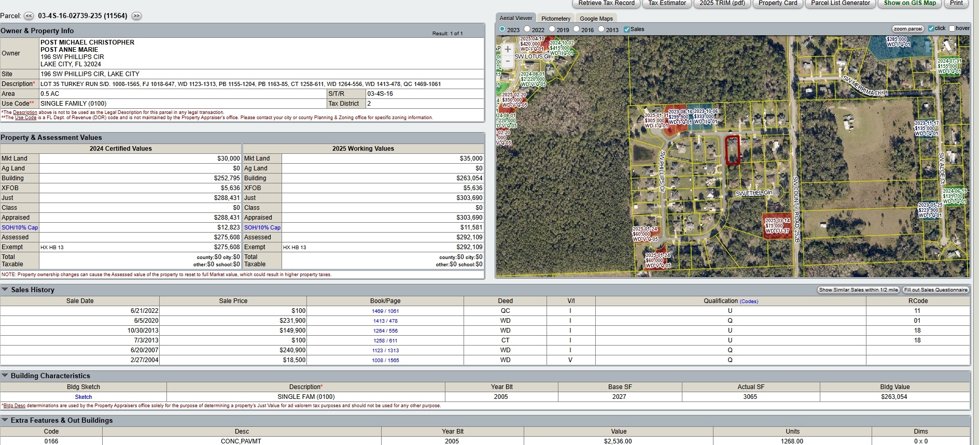Open book/page 1469 / 1061 deed link
This screenshot has width=980, height=445.
(x=385, y=311)
